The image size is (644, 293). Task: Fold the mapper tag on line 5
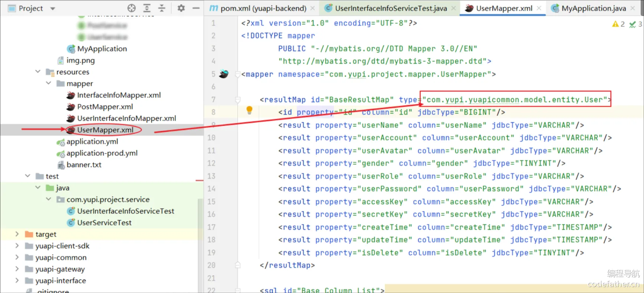(x=238, y=74)
